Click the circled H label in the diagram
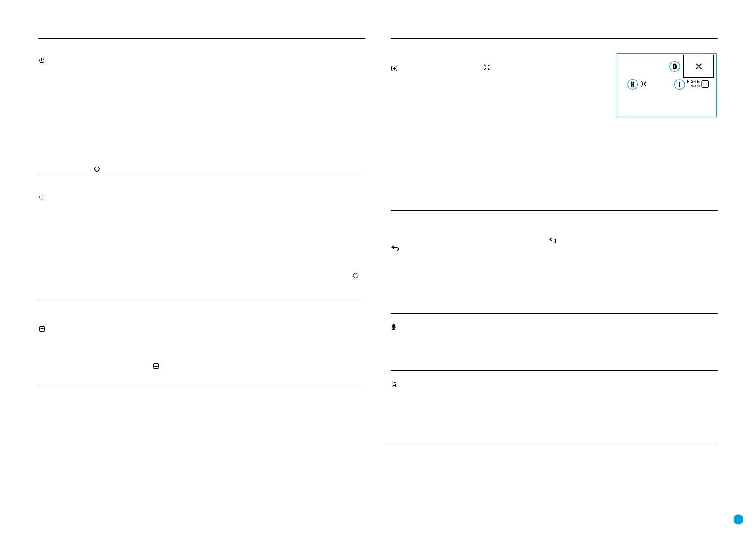 [633, 84]
